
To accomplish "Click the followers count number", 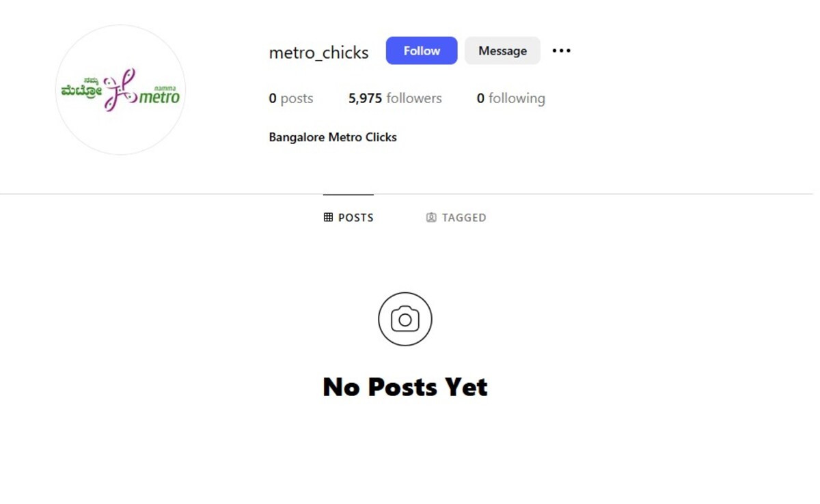I will [364, 98].
